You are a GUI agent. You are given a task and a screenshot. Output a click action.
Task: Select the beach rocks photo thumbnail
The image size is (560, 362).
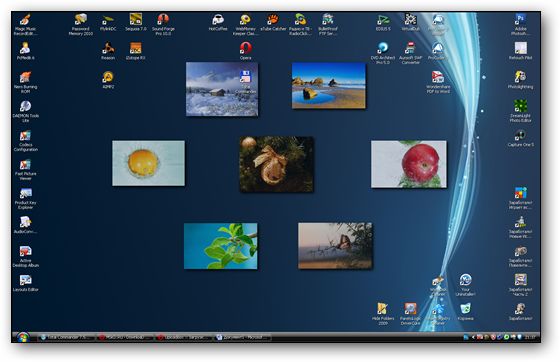329,85
